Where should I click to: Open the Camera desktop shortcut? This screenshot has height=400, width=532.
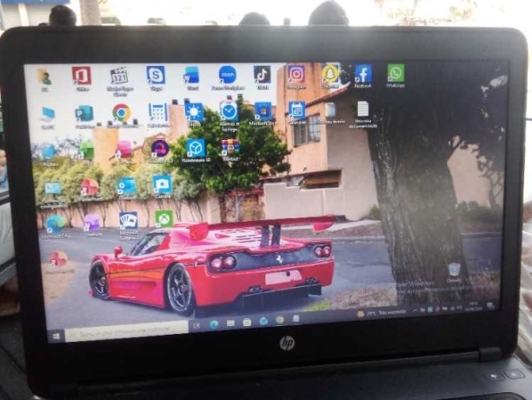[163, 186]
